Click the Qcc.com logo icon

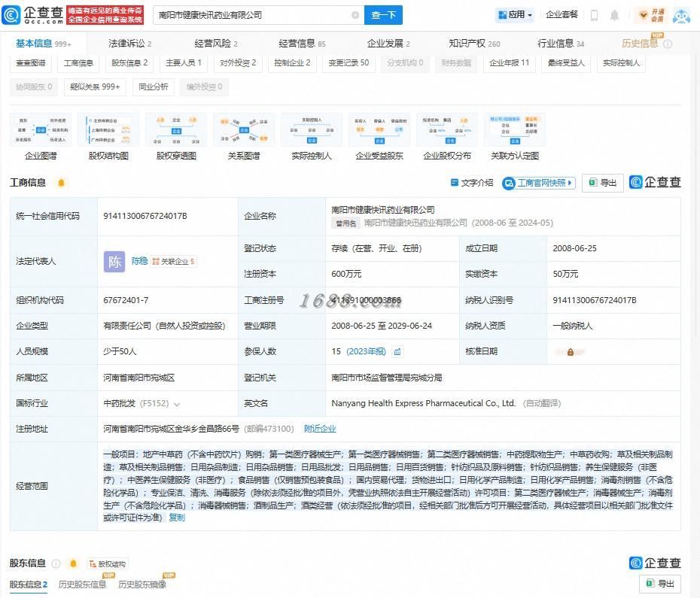11,15
